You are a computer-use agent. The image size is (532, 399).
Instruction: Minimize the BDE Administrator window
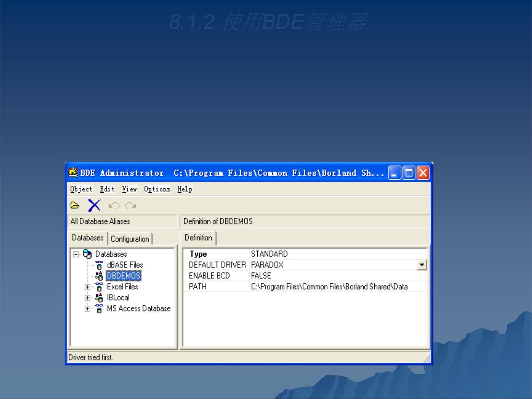tap(395, 173)
